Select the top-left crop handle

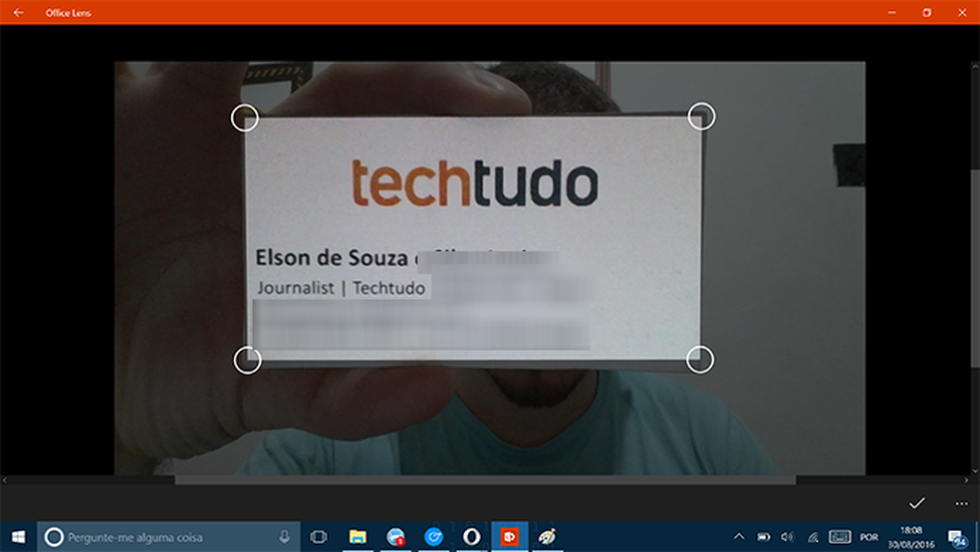[x=245, y=118]
